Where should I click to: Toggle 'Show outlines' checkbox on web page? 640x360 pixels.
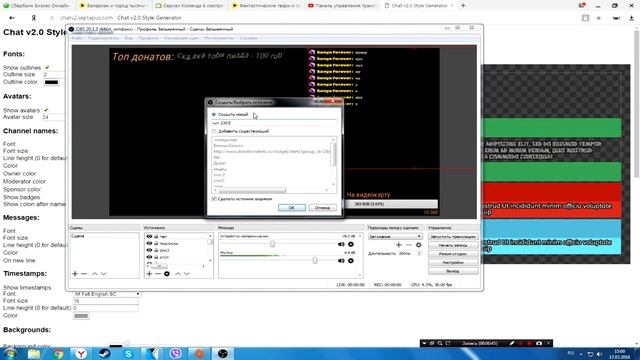click(47, 67)
